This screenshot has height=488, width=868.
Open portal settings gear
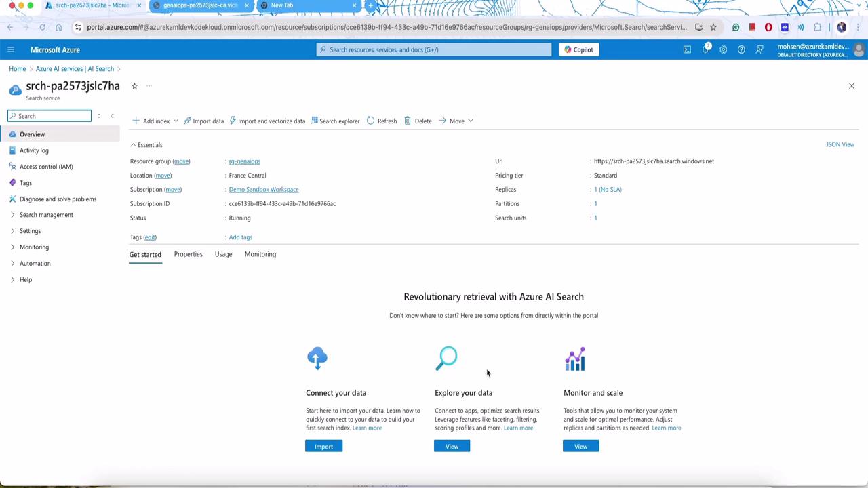tap(724, 49)
